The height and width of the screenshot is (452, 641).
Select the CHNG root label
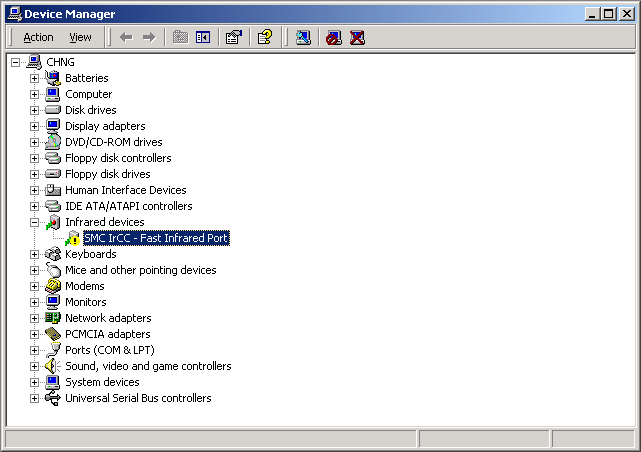tap(60, 62)
